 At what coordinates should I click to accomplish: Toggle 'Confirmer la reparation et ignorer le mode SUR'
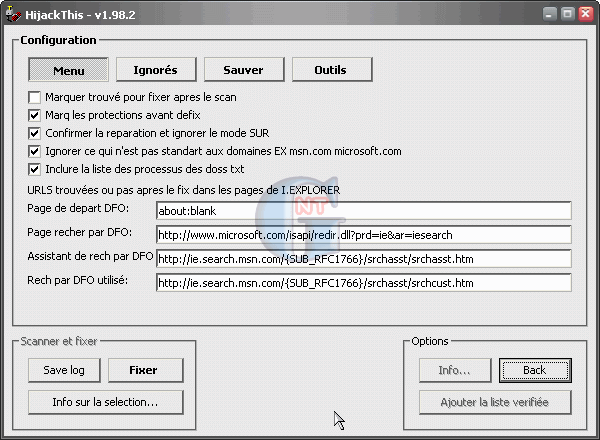[34, 133]
